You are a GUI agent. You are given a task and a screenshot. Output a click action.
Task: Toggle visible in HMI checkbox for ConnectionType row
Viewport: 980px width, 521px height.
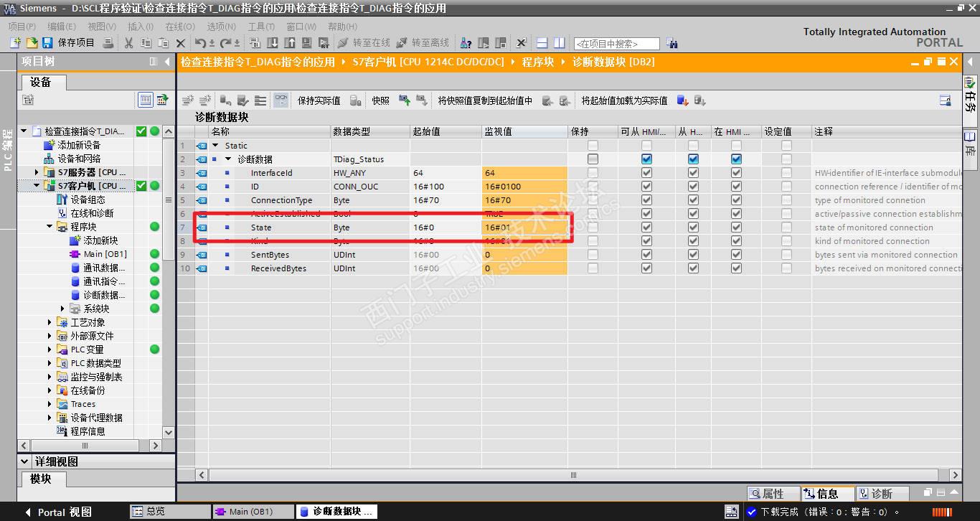(x=736, y=200)
